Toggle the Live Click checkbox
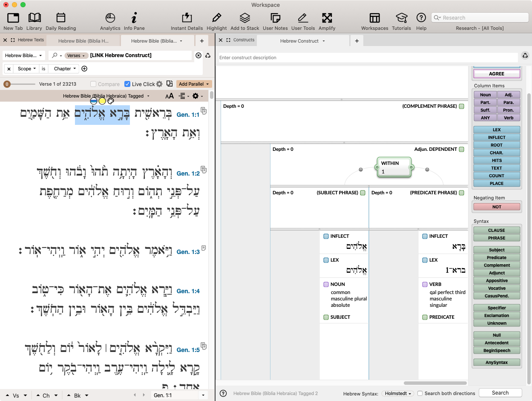532x401 pixels. coord(127,84)
